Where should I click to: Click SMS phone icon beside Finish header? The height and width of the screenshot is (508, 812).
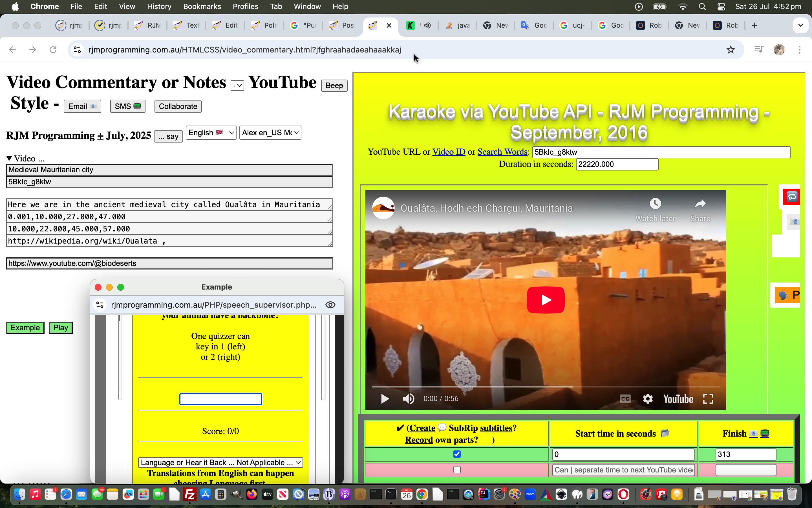(x=765, y=434)
